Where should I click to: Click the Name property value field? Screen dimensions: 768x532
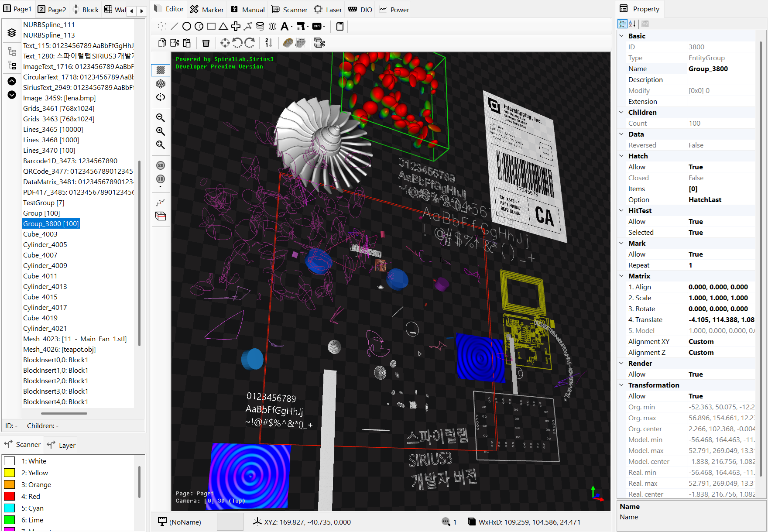pos(720,69)
